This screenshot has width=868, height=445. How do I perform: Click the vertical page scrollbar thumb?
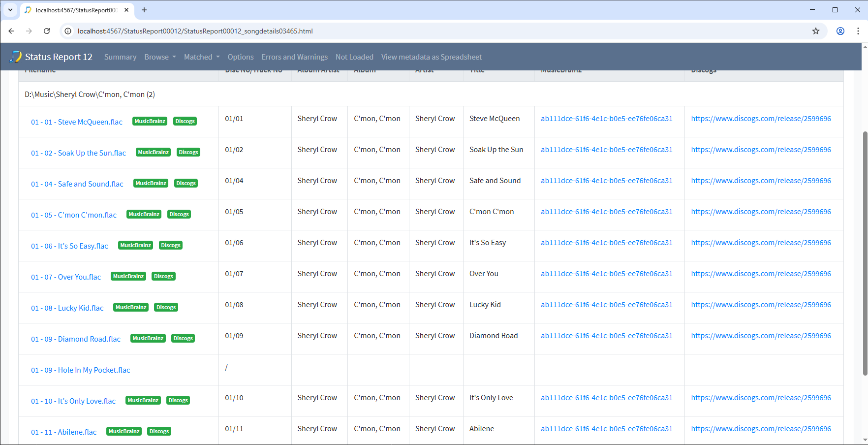pos(865,254)
